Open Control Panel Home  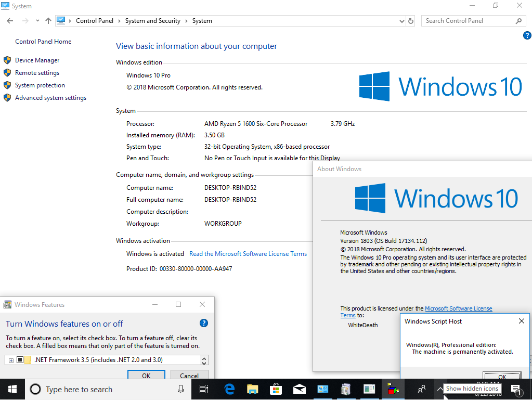click(43, 42)
